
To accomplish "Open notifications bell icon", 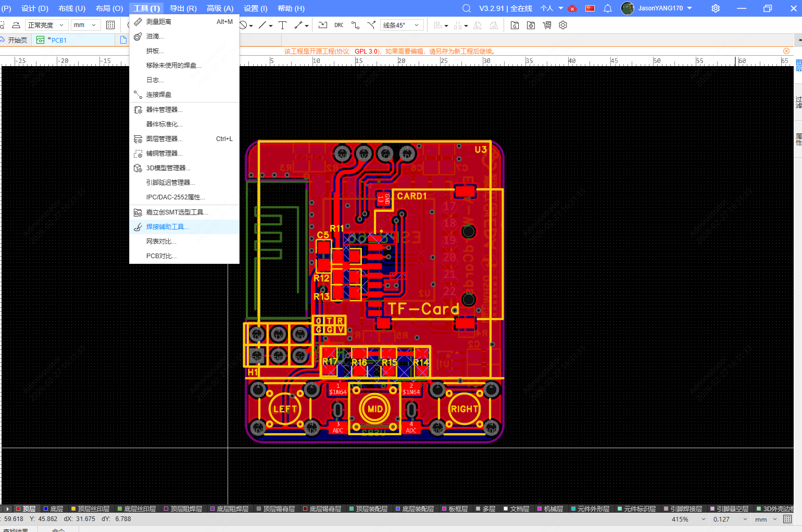I will click(x=607, y=8).
